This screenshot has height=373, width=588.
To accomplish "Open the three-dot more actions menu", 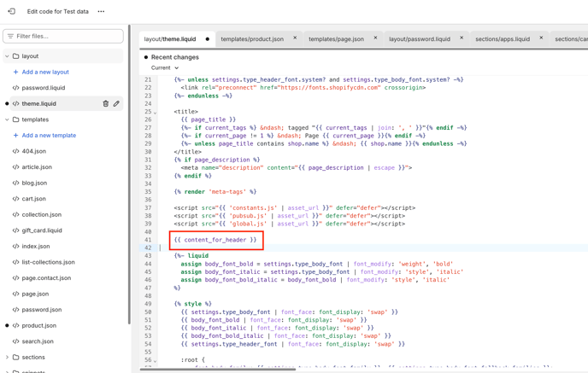I will (x=101, y=11).
